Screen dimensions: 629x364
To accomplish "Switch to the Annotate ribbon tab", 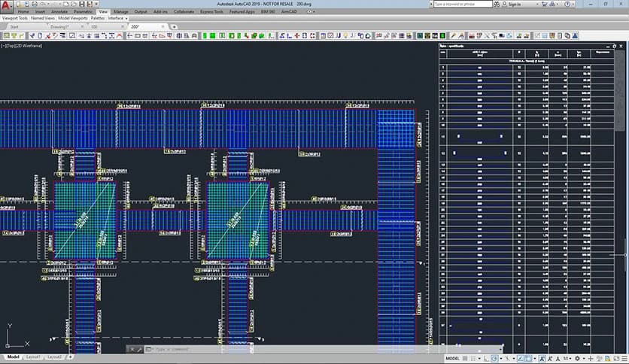I will (x=59, y=12).
